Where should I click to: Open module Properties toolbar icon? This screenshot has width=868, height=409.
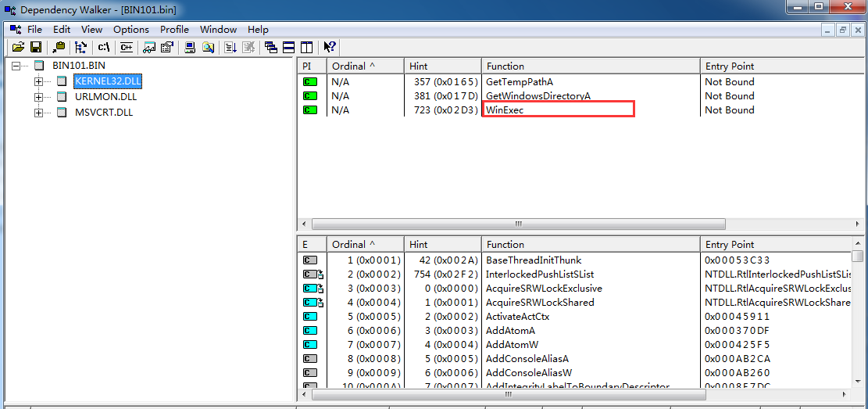[x=167, y=47]
